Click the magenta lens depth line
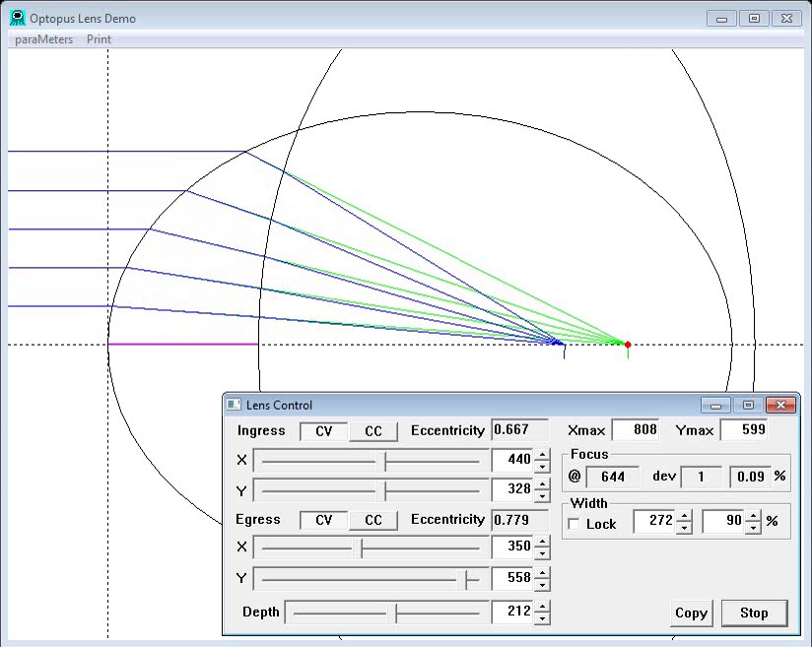 coord(183,345)
